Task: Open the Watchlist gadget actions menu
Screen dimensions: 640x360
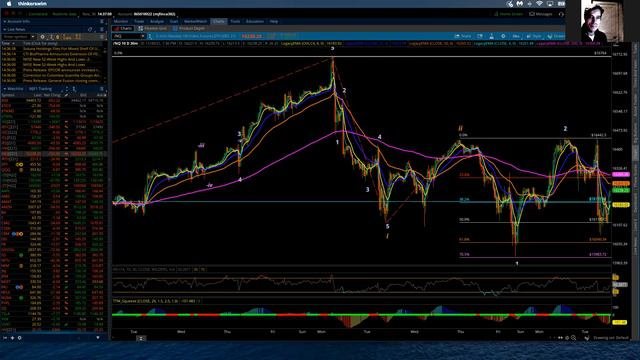Action: click(102, 89)
